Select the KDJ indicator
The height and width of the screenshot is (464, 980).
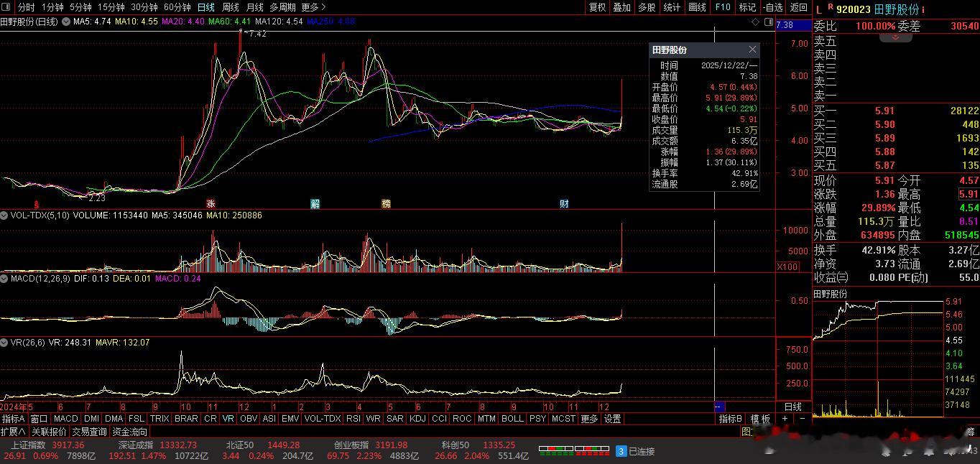(x=417, y=419)
